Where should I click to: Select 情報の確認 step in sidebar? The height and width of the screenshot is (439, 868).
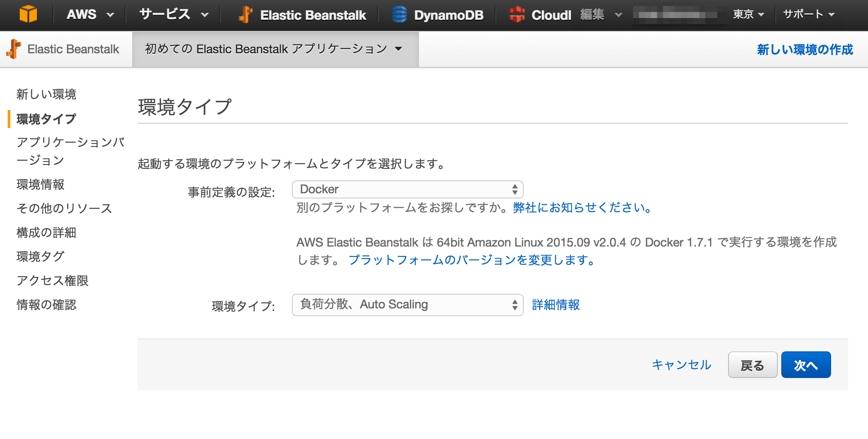click(x=46, y=305)
